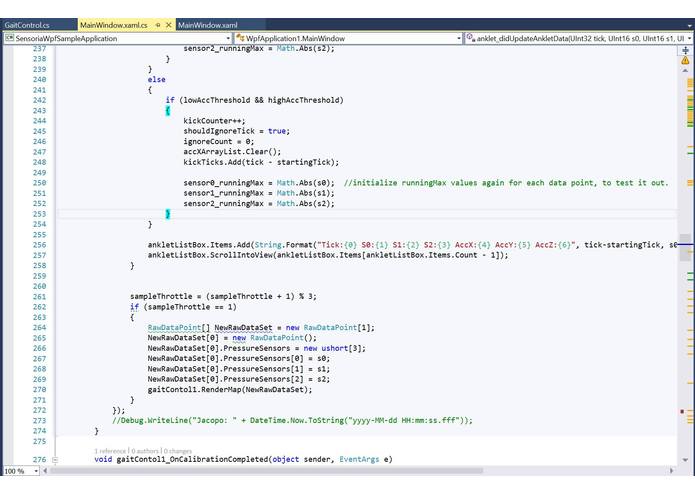The image size is (695, 494).
Task: Open the 100 % zoom dropdown
Action: 36,471
